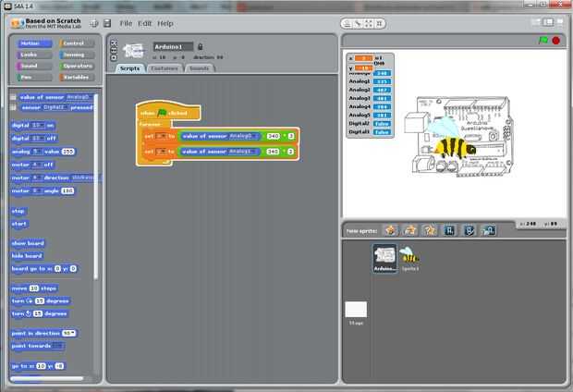Choose new sprite from file
This screenshot has width=573, height=392.
point(409,230)
